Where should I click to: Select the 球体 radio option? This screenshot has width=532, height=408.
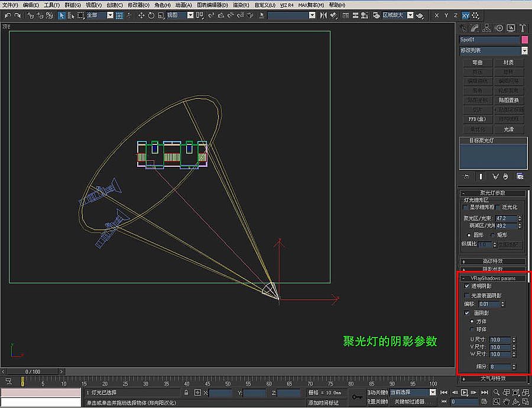[x=472, y=329]
